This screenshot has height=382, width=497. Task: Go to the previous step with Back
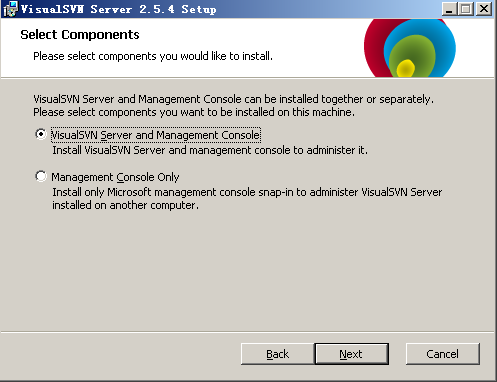[x=277, y=354]
